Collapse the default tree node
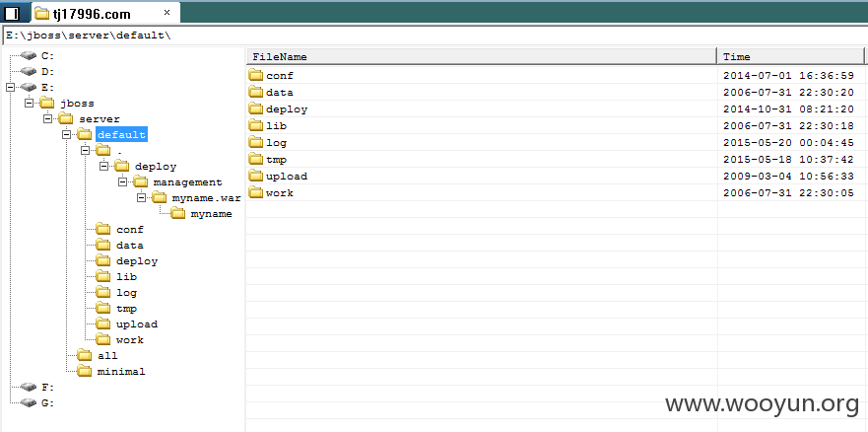This screenshot has height=432, width=868. [66, 134]
